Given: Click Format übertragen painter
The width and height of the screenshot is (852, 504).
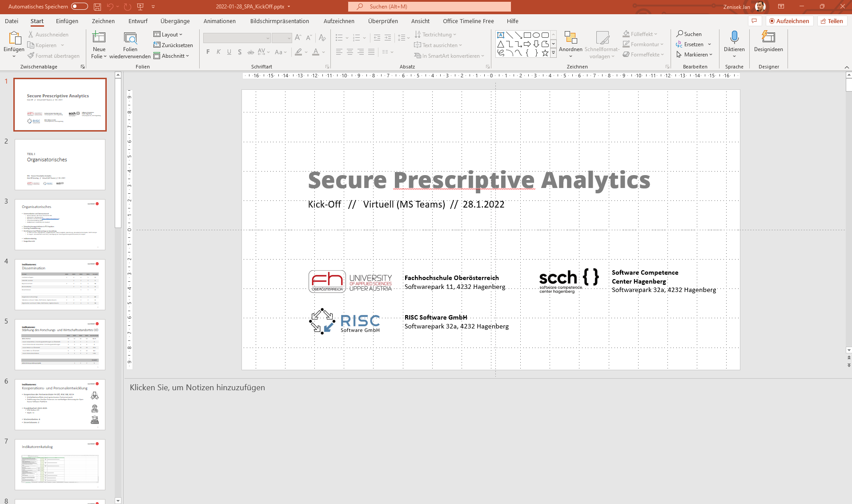Looking at the screenshot, I should pos(54,56).
